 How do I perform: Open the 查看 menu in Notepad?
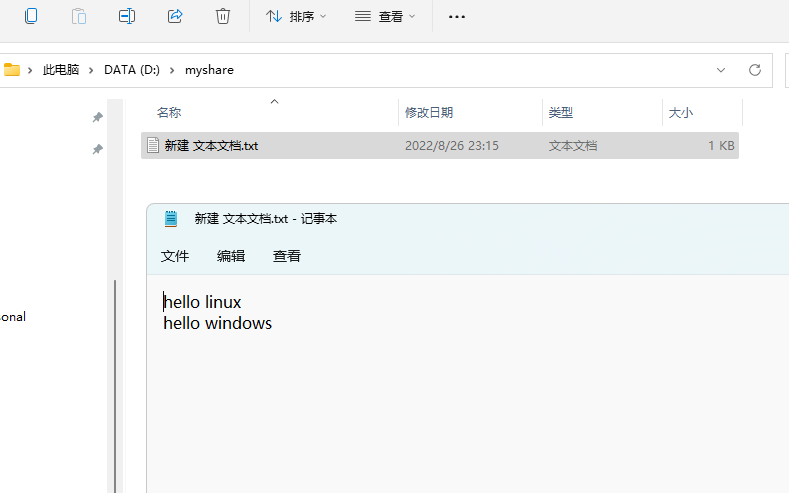click(x=287, y=256)
